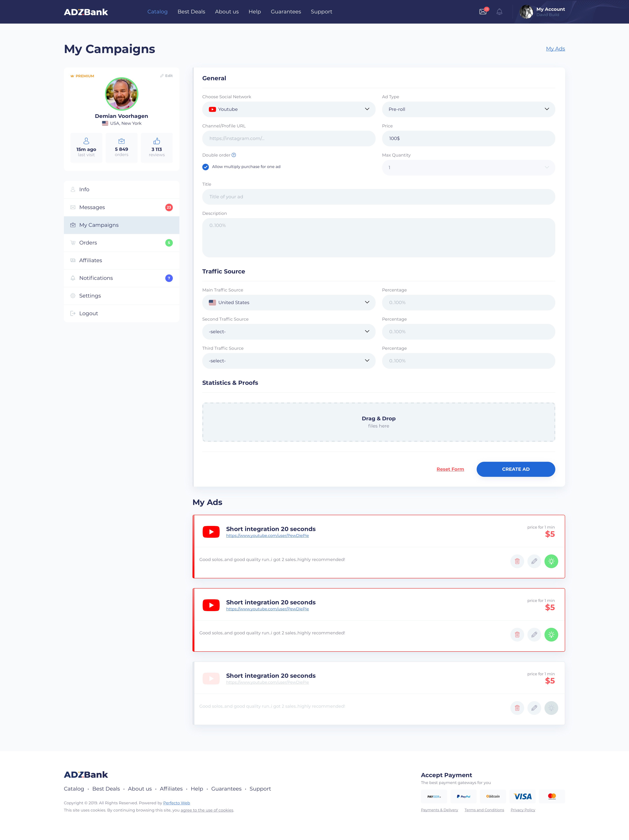Click Demian Voorhagen's profile photo

click(x=122, y=94)
